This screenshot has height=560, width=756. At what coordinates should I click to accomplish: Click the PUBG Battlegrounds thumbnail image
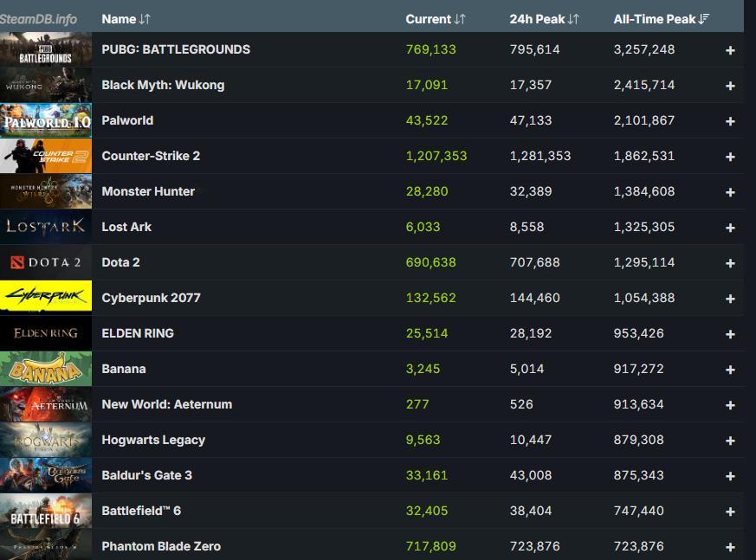click(46, 49)
